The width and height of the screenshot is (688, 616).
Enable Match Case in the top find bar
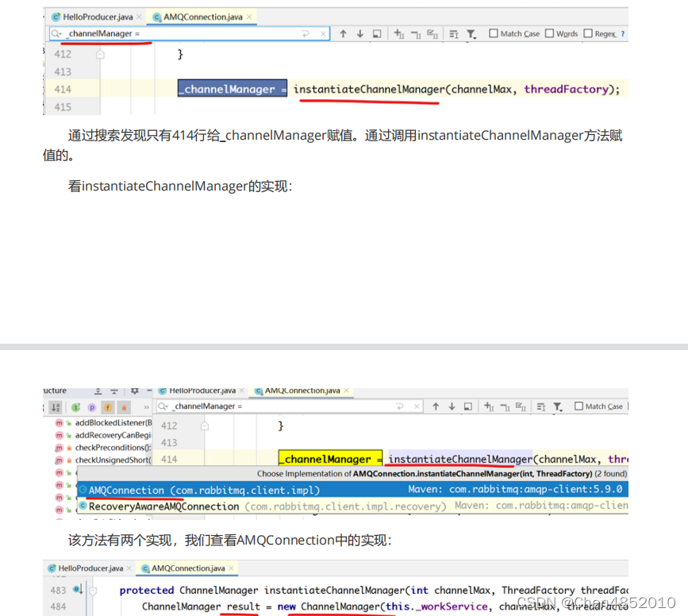[493, 33]
